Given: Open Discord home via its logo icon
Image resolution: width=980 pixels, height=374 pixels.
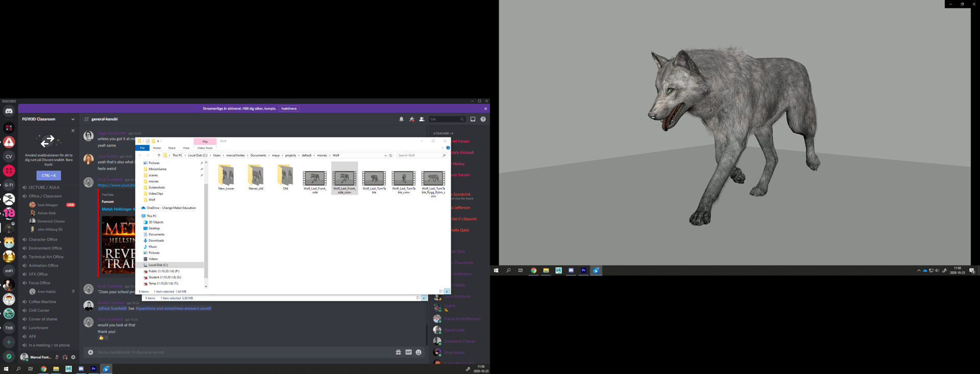Looking at the screenshot, I should point(9,111).
